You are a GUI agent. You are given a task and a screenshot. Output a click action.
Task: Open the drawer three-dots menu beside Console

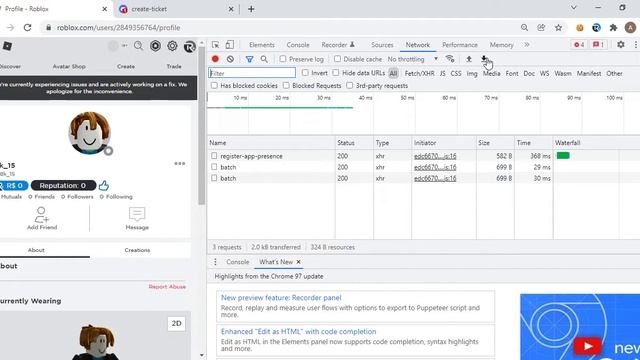pos(216,262)
